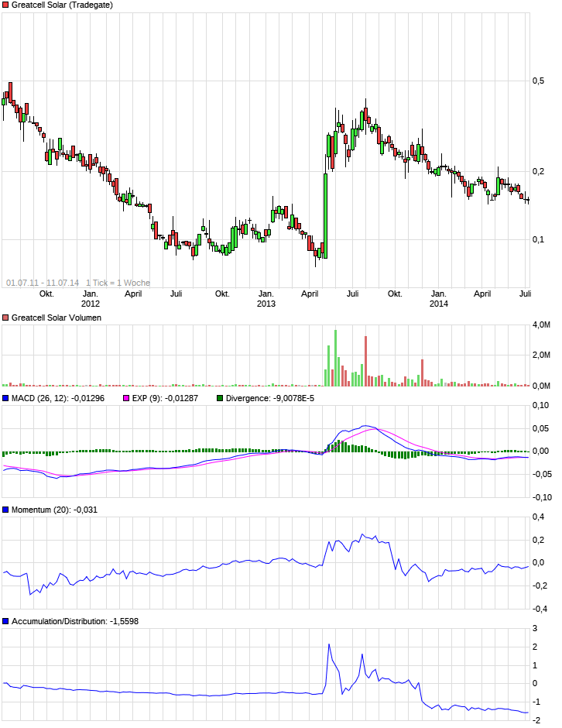Click the blue Momentum legend swatch
The width and height of the screenshot is (562, 728).
pyautogui.click(x=5, y=510)
